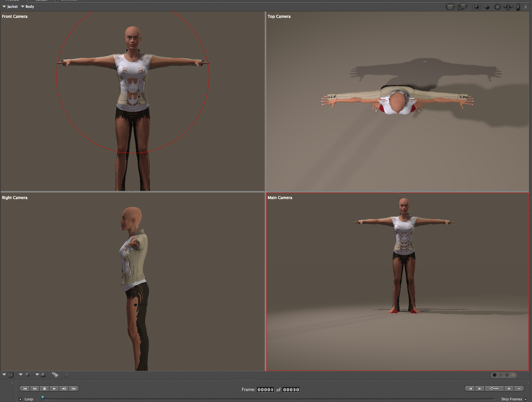Select the Front Camera viewport label
Viewport: 532px width, 402px height.
coord(15,17)
